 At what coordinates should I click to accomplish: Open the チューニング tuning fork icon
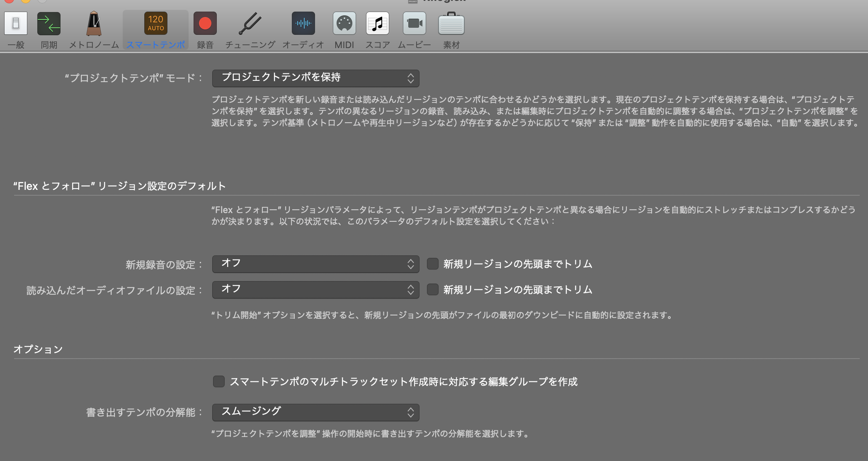coord(250,24)
